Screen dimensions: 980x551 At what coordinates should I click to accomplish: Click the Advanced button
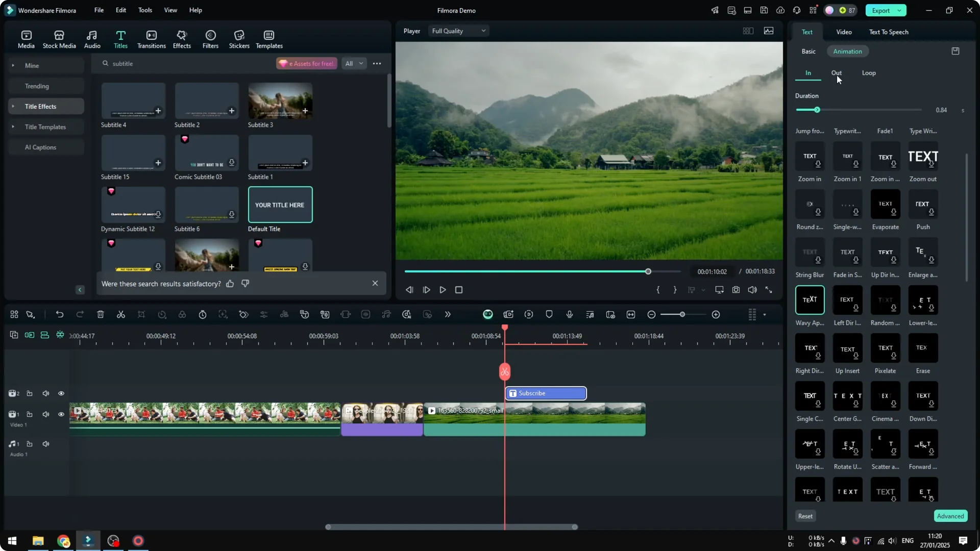pos(950,516)
